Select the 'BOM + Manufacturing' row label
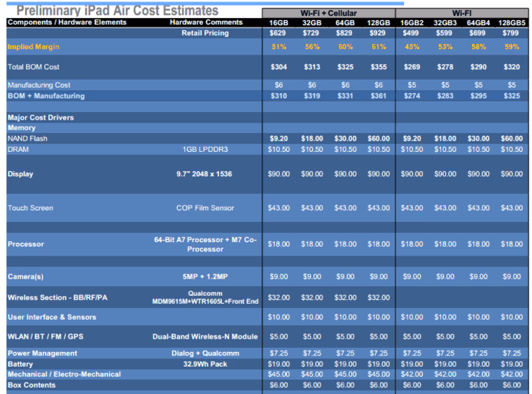This screenshot has width=532, height=394. [46, 96]
